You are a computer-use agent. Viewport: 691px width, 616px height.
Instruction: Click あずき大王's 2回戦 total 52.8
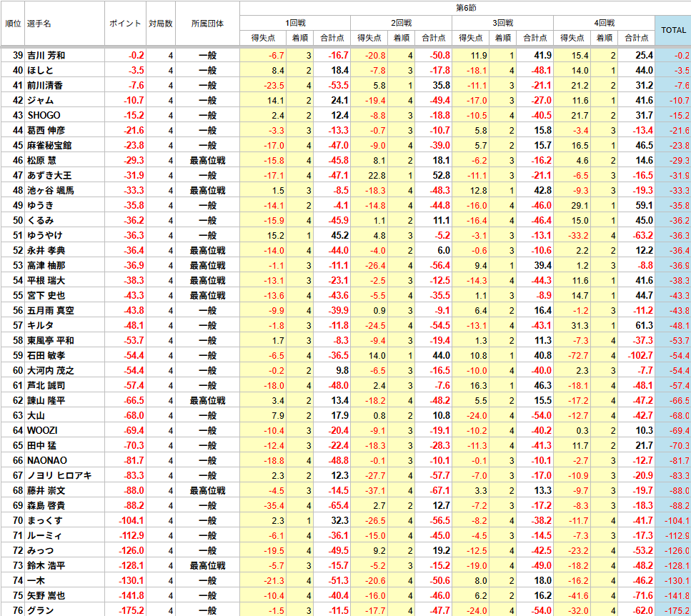tap(441, 175)
